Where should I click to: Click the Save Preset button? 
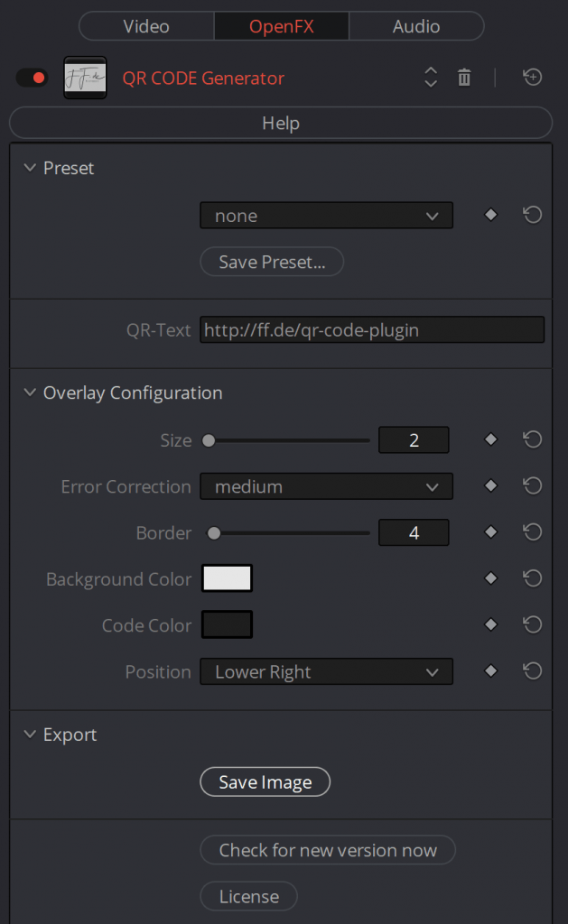[271, 262]
